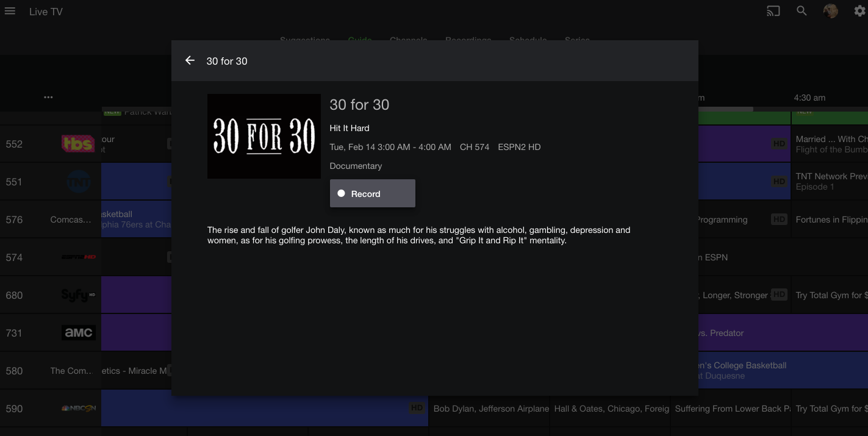This screenshot has height=436, width=868.
Task: Open Try Total Gym program on NBCSN row
Action: click(830, 409)
